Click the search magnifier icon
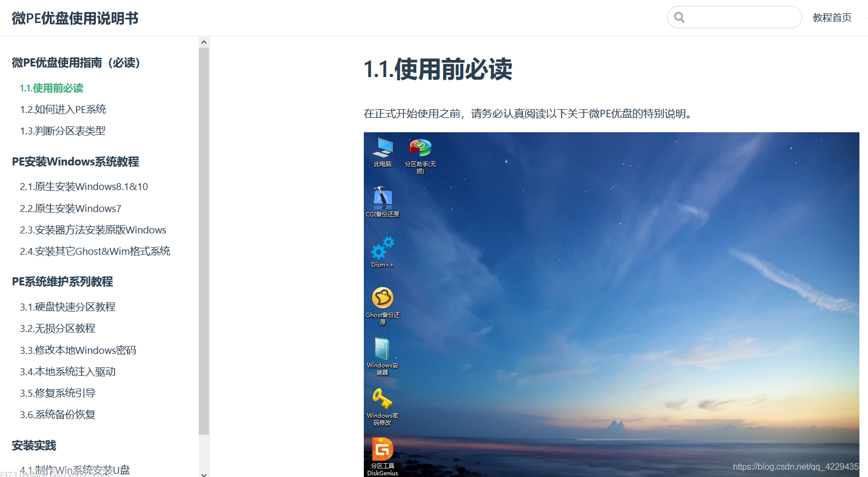 (x=679, y=17)
